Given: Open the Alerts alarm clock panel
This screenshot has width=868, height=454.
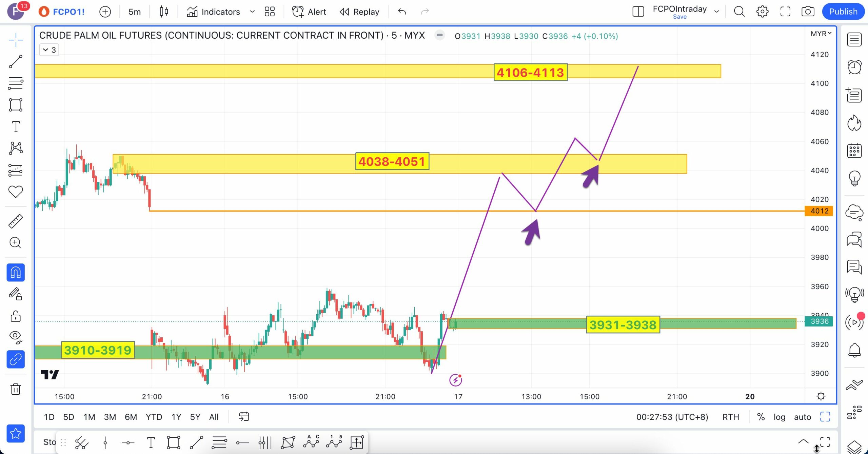Looking at the screenshot, I should pos(854,67).
